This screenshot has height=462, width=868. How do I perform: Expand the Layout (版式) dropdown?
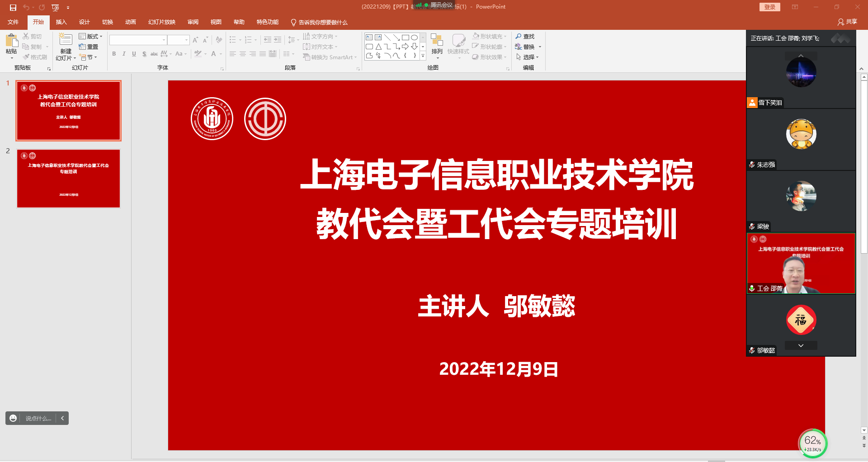(x=91, y=37)
